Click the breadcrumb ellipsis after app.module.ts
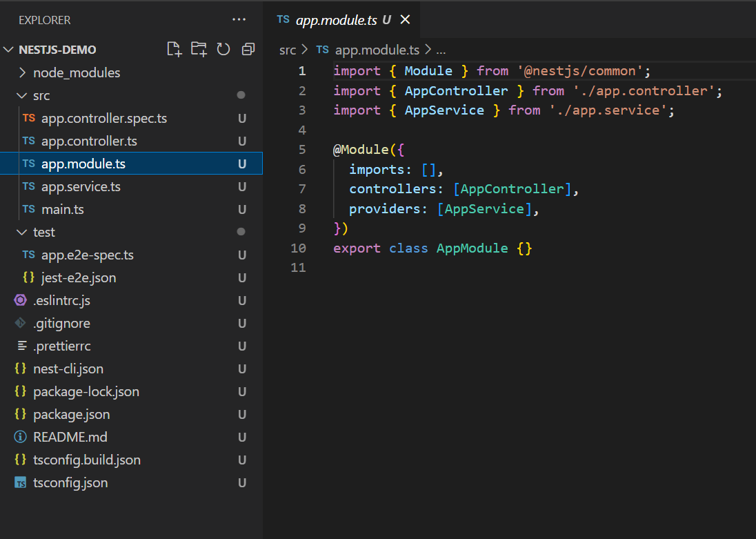Viewport: 756px width, 539px height. [x=441, y=50]
